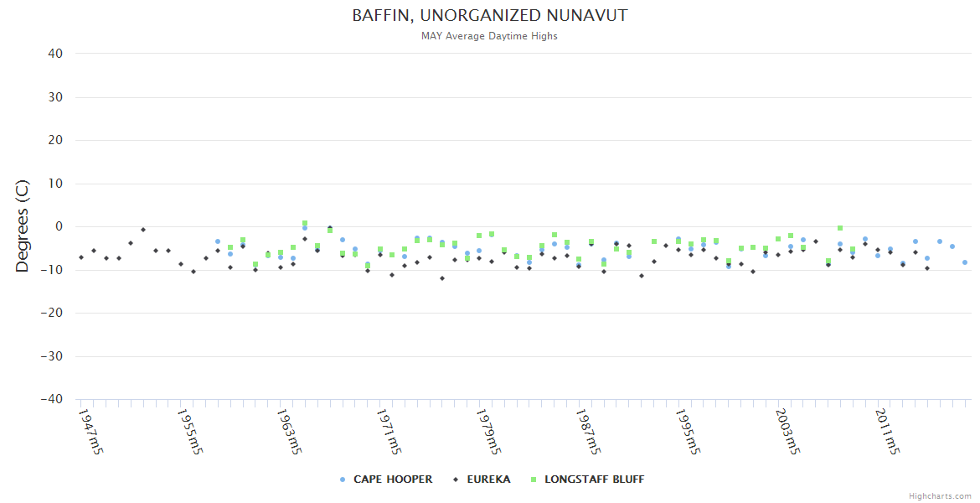Open the Highcharts.com credits link
Screen dimensions: 980x503
coord(940,496)
